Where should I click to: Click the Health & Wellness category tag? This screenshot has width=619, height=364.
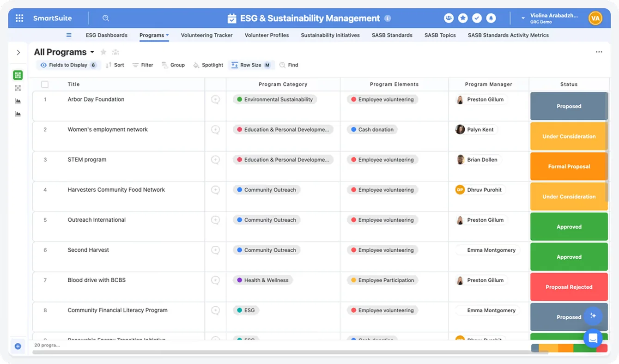click(x=262, y=280)
